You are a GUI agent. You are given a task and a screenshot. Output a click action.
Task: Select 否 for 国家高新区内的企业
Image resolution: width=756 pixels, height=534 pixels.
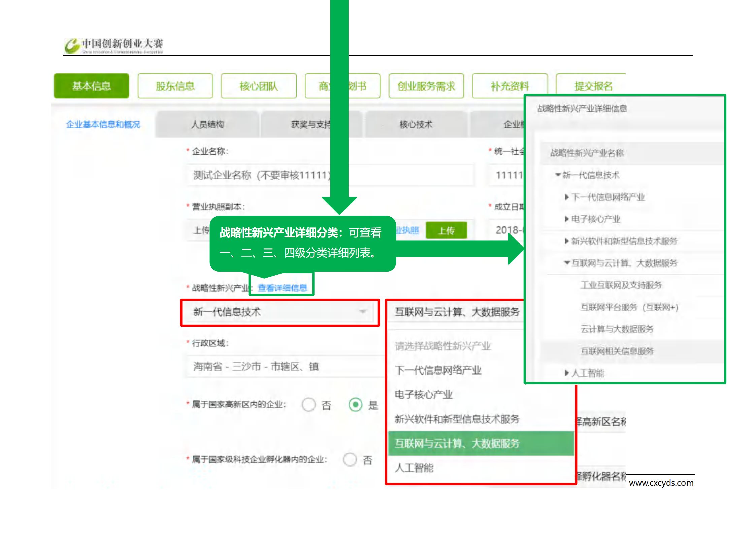point(309,404)
